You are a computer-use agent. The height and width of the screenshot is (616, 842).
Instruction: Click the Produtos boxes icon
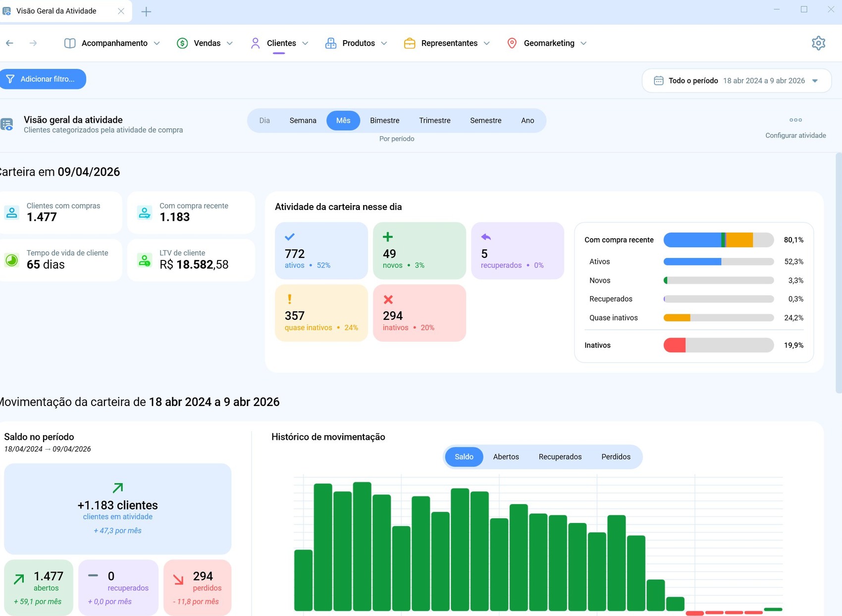[x=330, y=43]
